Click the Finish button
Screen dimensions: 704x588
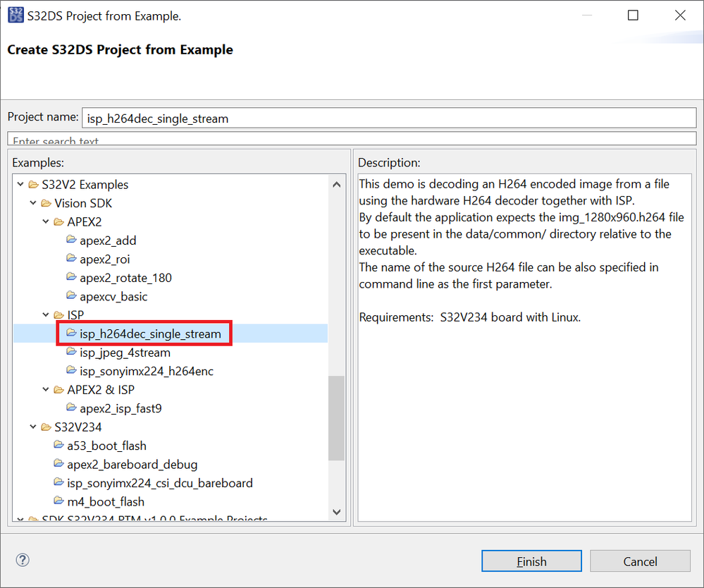point(531,561)
